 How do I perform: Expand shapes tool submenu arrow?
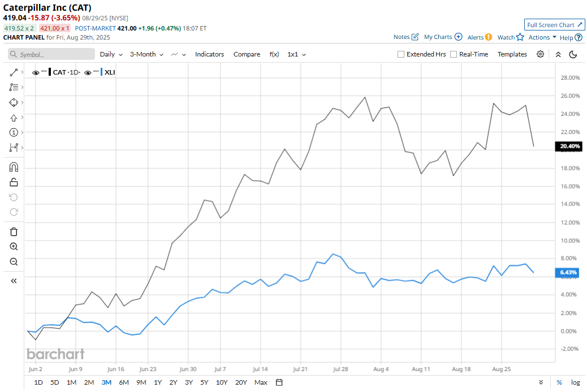pos(23,102)
